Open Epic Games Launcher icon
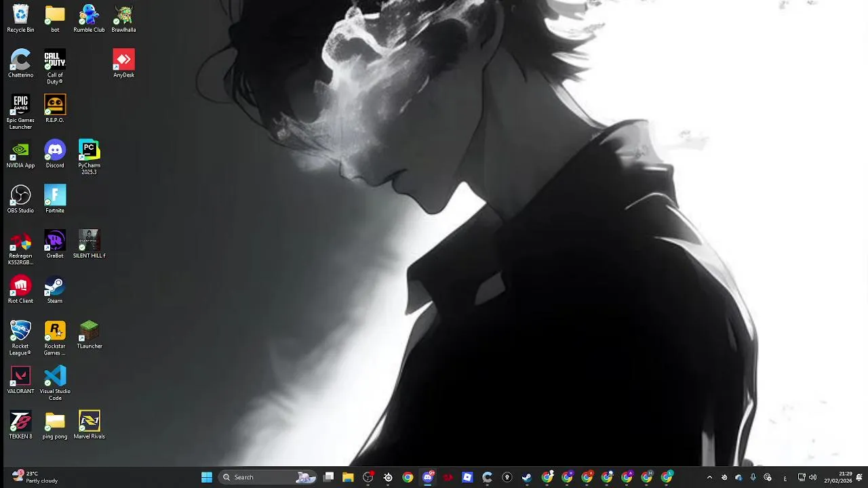Screen dimensions: 868x488 (x=20, y=112)
